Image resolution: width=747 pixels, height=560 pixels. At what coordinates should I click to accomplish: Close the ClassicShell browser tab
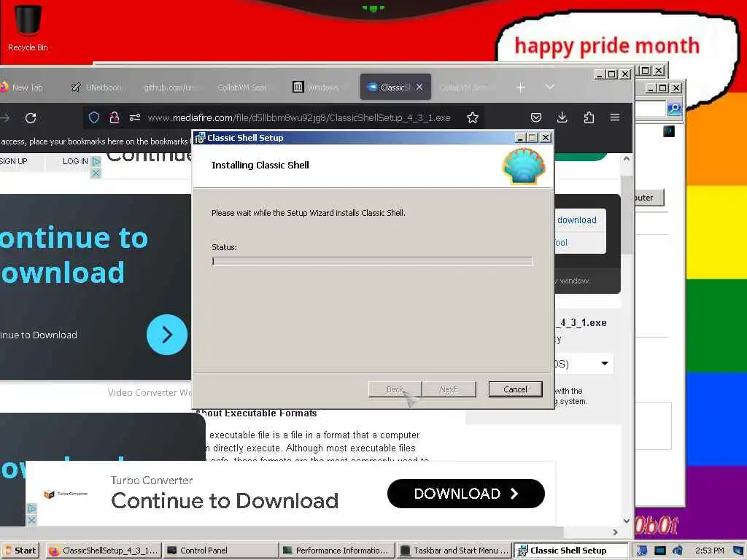419,87
